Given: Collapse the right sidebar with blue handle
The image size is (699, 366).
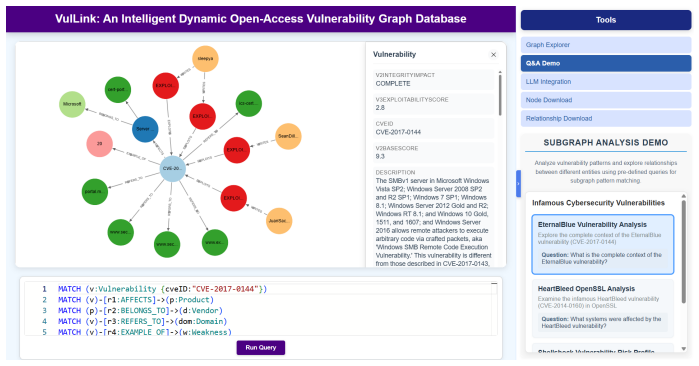Looking at the screenshot, I should pos(518,183).
